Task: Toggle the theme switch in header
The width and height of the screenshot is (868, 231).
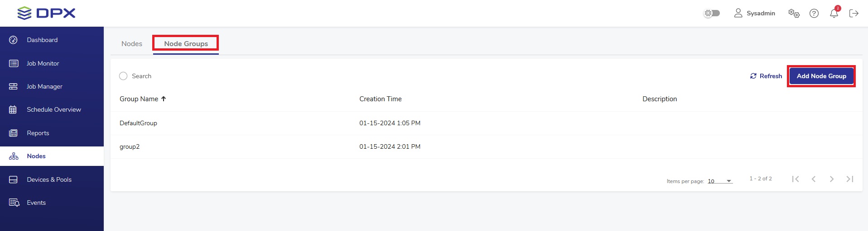Action: pyautogui.click(x=712, y=13)
